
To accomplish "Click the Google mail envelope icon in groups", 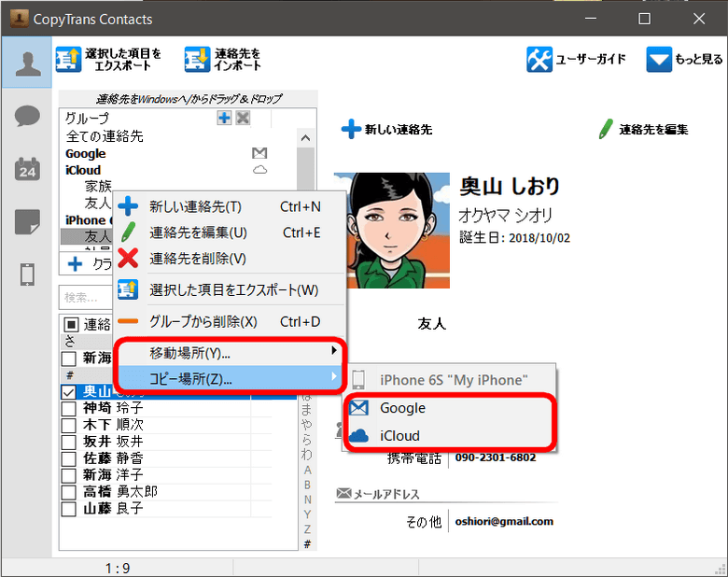I will pos(259,153).
